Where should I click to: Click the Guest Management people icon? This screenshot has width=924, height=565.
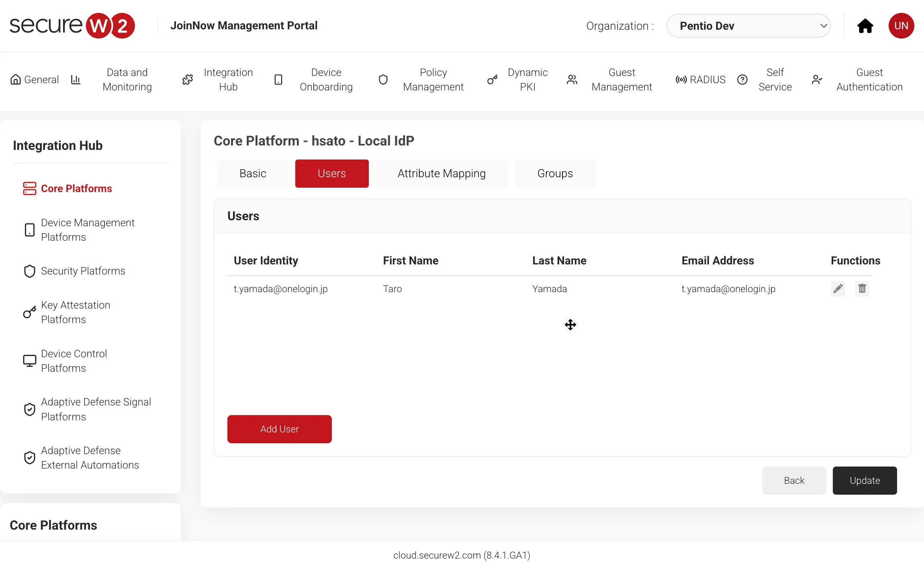click(x=572, y=80)
